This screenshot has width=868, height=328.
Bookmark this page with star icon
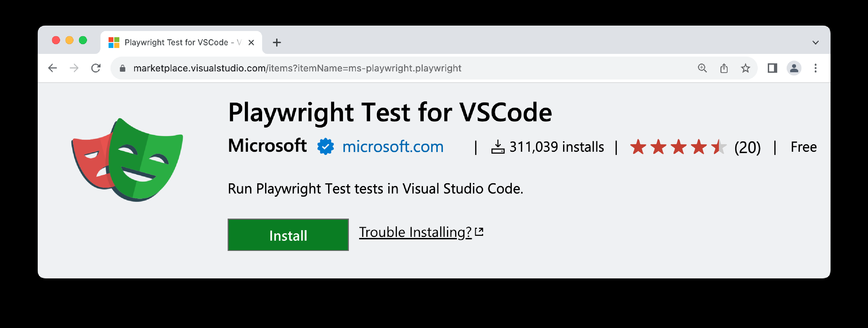746,68
